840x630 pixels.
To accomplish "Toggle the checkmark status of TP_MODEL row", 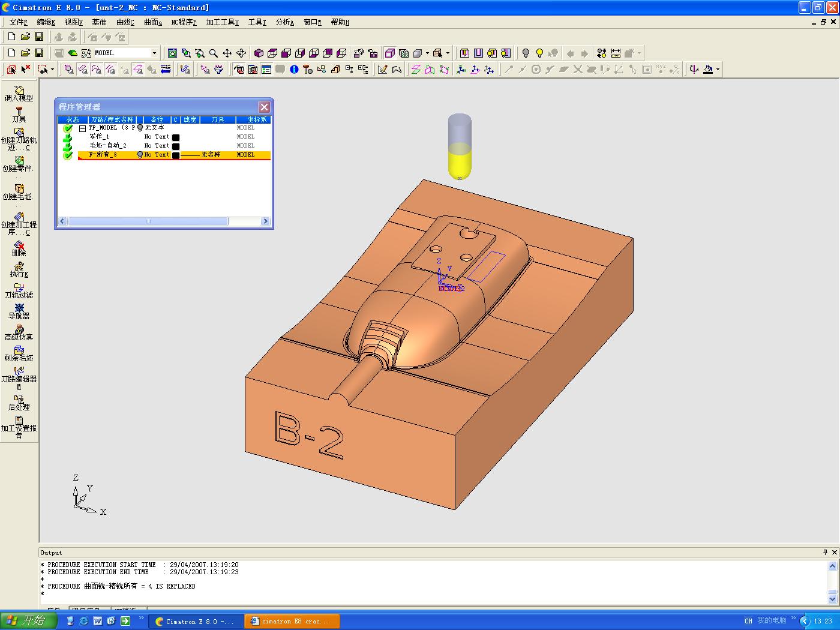I will click(x=68, y=128).
